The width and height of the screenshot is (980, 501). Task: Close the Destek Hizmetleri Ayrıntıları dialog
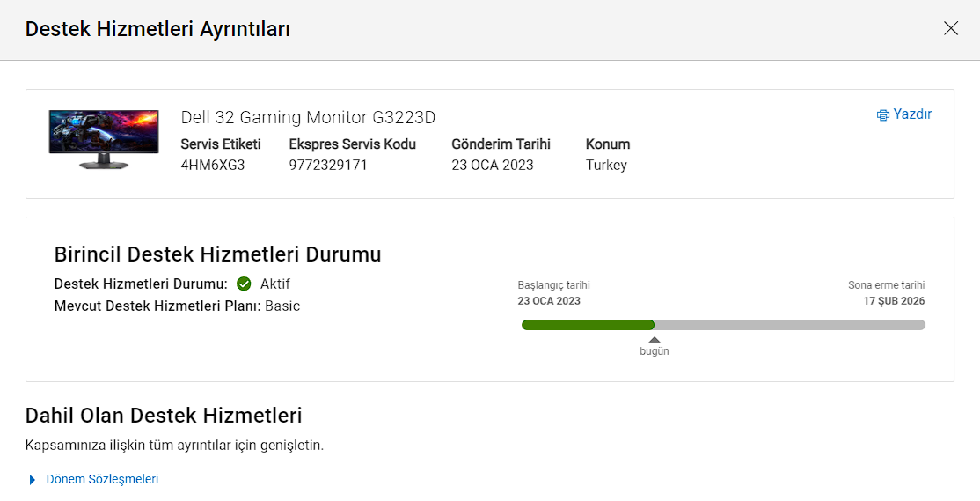tap(951, 28)
